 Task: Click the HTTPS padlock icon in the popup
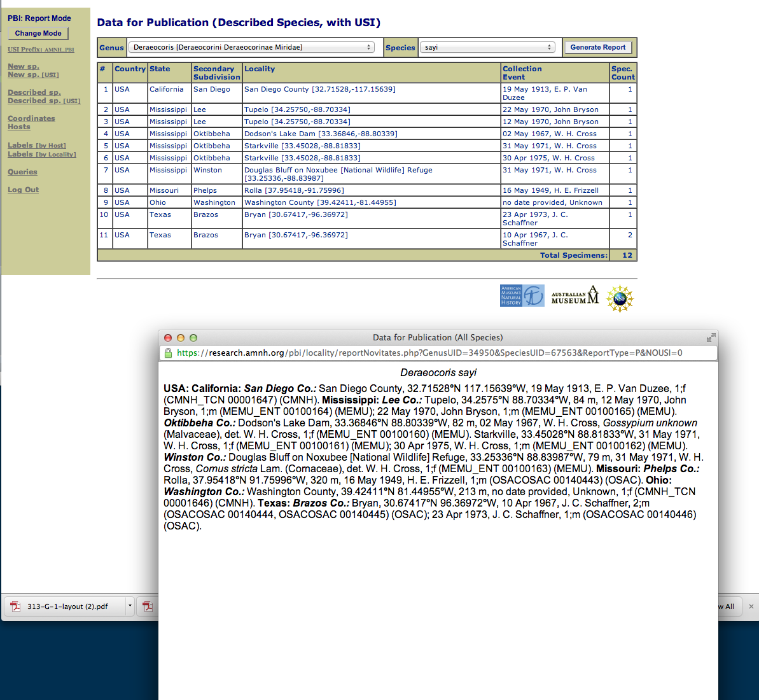tap(167, 351)
